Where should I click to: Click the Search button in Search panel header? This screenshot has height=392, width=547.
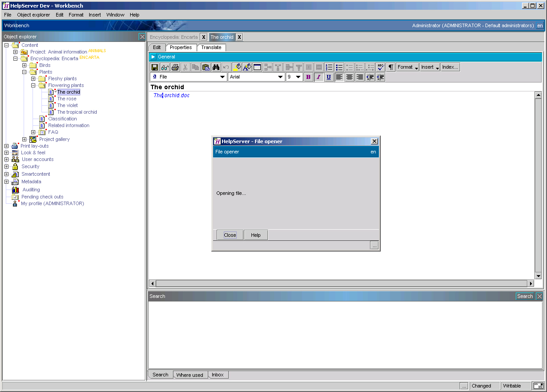point(525,296)
